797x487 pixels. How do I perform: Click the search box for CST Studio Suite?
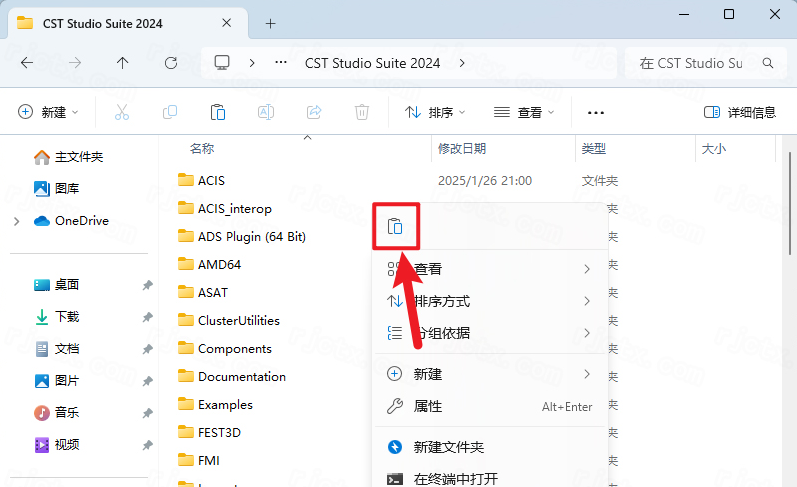698,63
